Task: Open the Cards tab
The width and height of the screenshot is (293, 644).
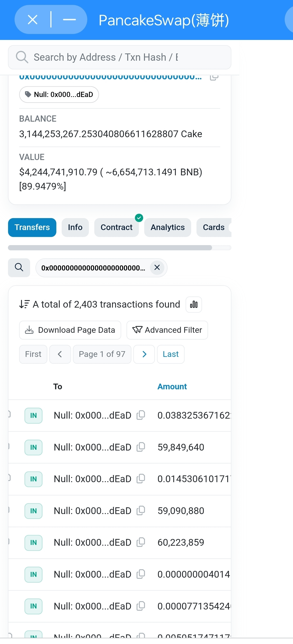Action: (214, 227)
